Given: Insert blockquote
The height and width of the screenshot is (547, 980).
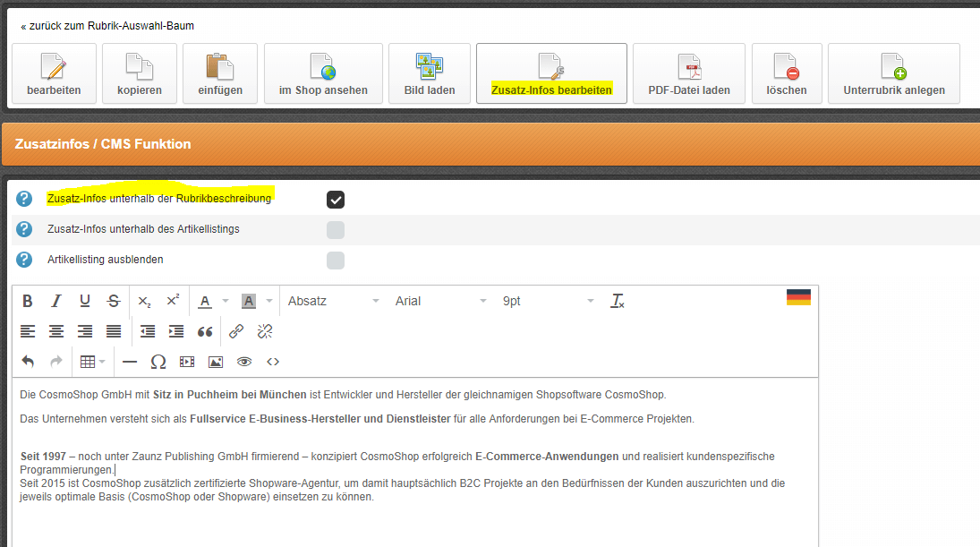Looking at the screenshot, I should click(x=205, y=331).
